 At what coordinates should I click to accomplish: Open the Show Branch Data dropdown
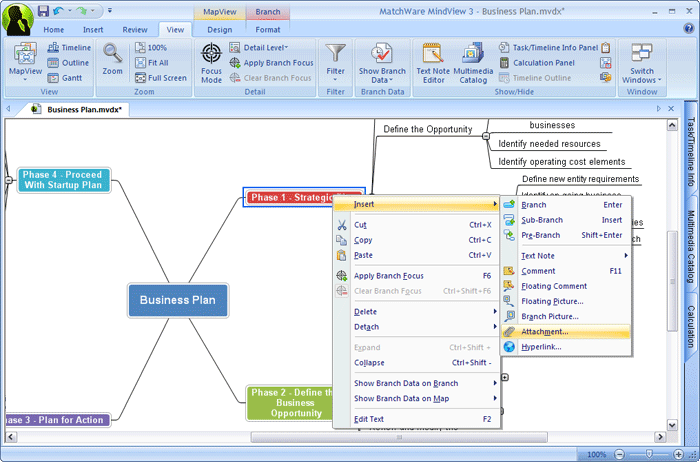pos(382,63)
